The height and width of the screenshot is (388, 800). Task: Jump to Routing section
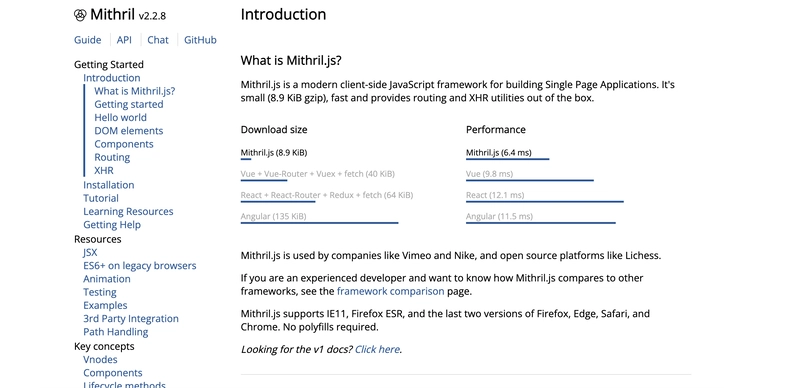pos(112,157)
